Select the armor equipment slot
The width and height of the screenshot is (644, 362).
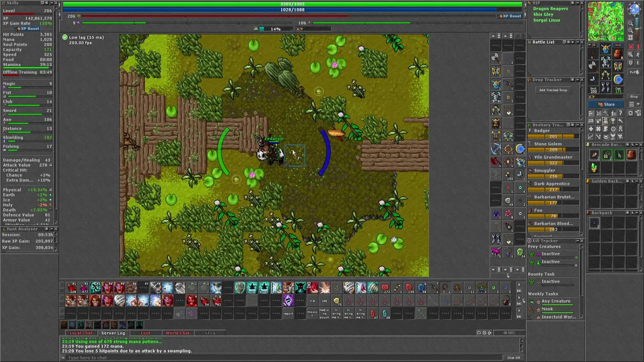click(x=605, y=61)
